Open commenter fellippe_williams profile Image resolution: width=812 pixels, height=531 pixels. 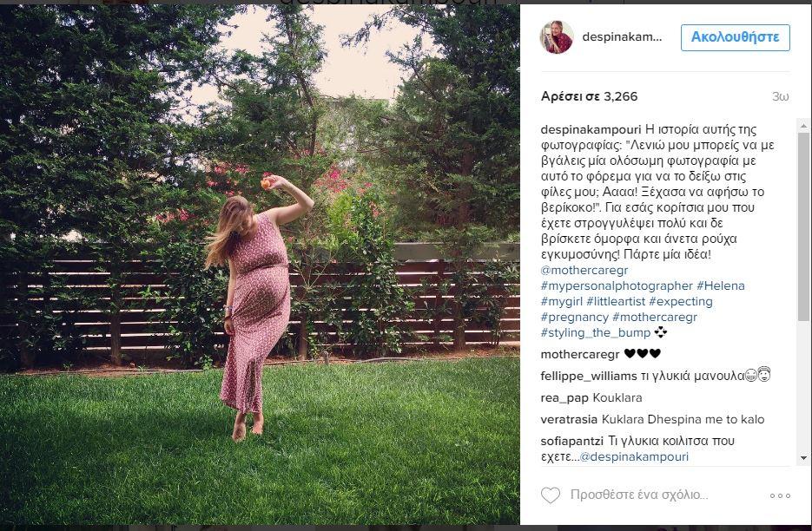point(589,377)
